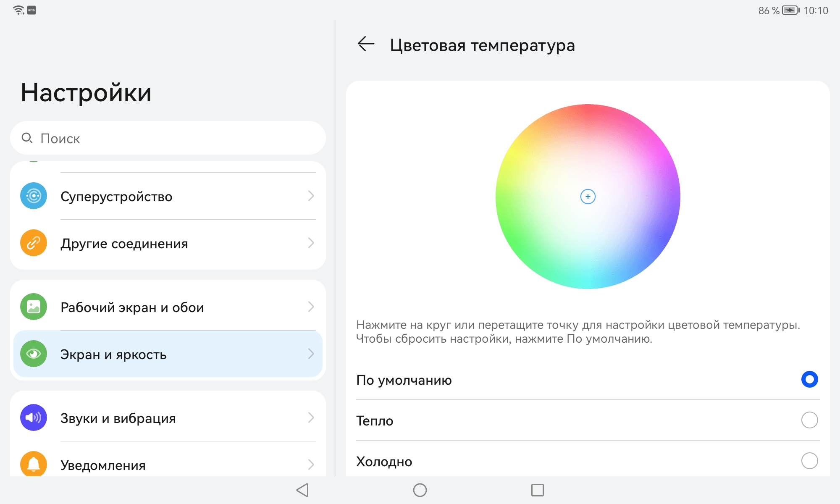Click the Экран и яркость label
Screen dimensions: 840x504
pos(113,354)
